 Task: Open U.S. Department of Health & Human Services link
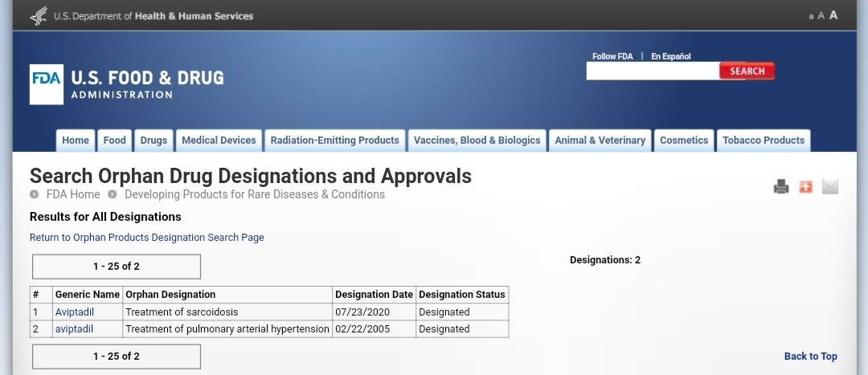154,16
